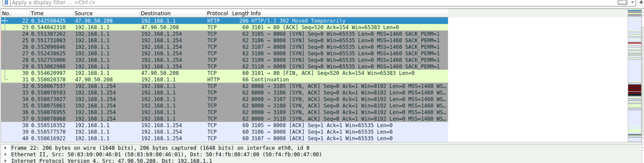644x163 pixels.
Task: Sort packets by the Destination column header
Action: [x=172, y=13]
